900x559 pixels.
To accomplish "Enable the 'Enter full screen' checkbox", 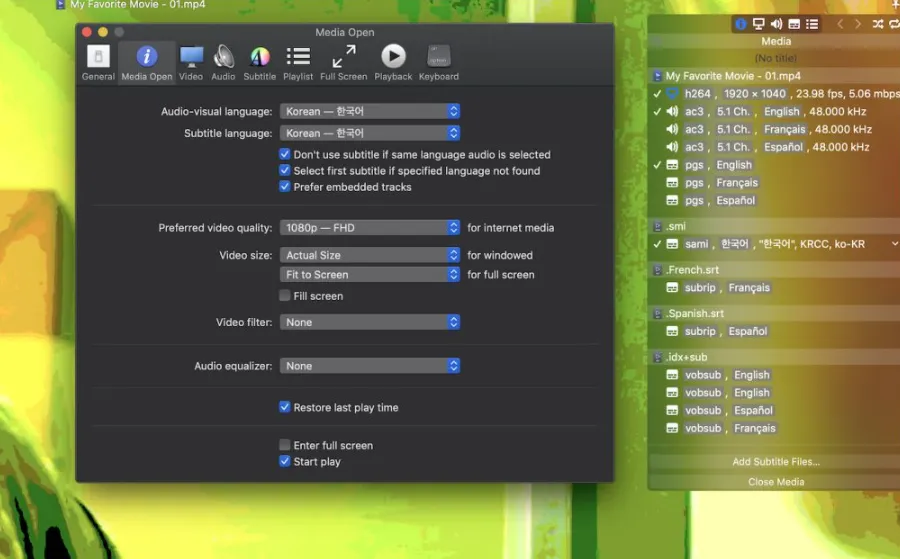I will click(285, 445).
